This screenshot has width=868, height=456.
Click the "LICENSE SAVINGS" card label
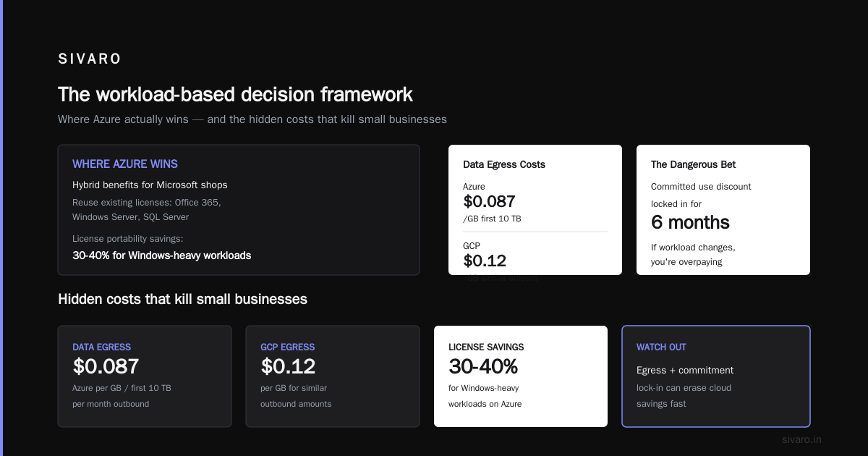point(486,347)
